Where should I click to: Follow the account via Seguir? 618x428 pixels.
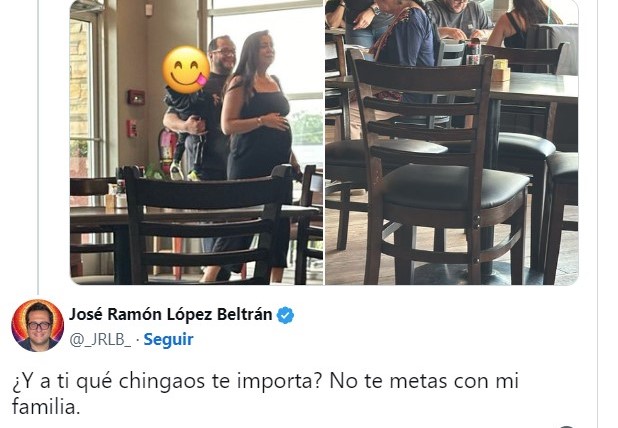(168, 339)
